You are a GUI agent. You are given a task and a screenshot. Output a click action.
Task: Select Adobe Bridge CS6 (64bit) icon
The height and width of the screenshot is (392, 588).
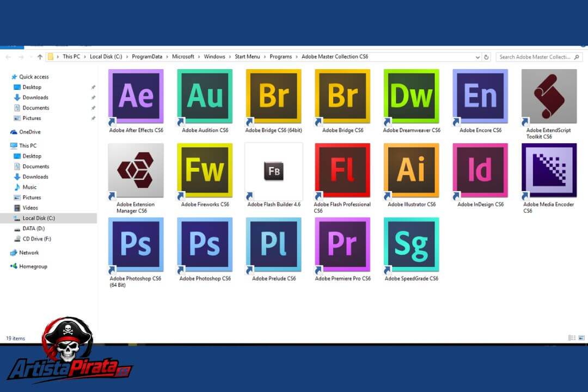[x=274, y=96]
